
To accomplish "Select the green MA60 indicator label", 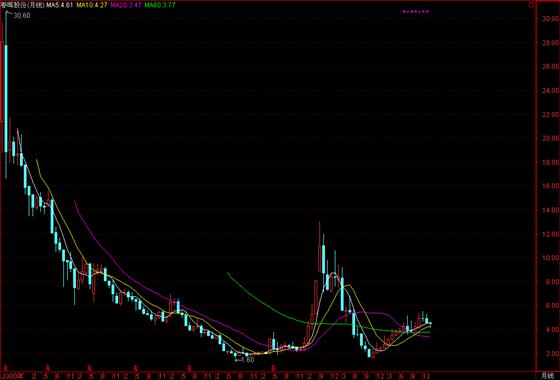I will [160, 5].
